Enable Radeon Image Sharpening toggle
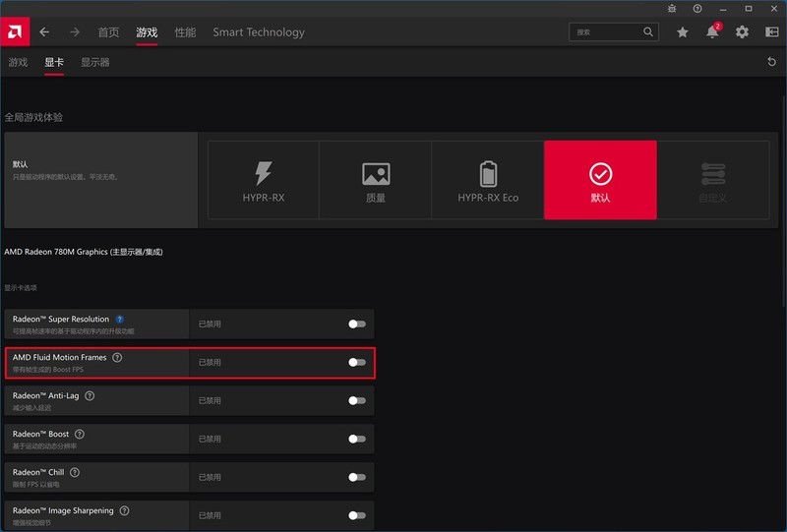Viewport: 787px width, 532px height. [x=357, y=515]
